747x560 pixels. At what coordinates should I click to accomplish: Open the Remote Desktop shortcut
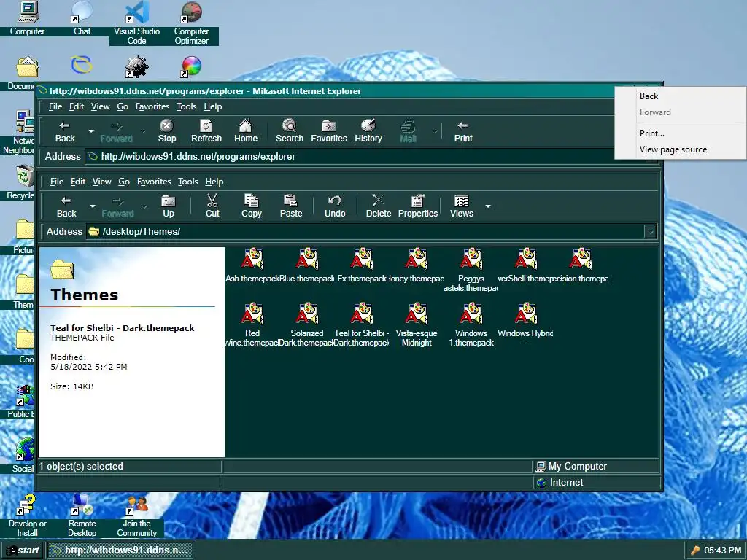pyautogui.click(x=82, y=516)
